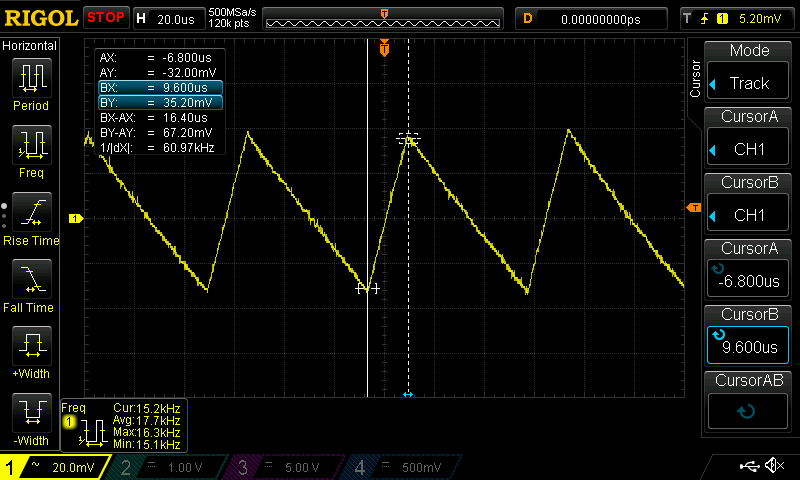Click the Cursor menu side tab
This screenshot has width=800, height=480.
(695, 79)
